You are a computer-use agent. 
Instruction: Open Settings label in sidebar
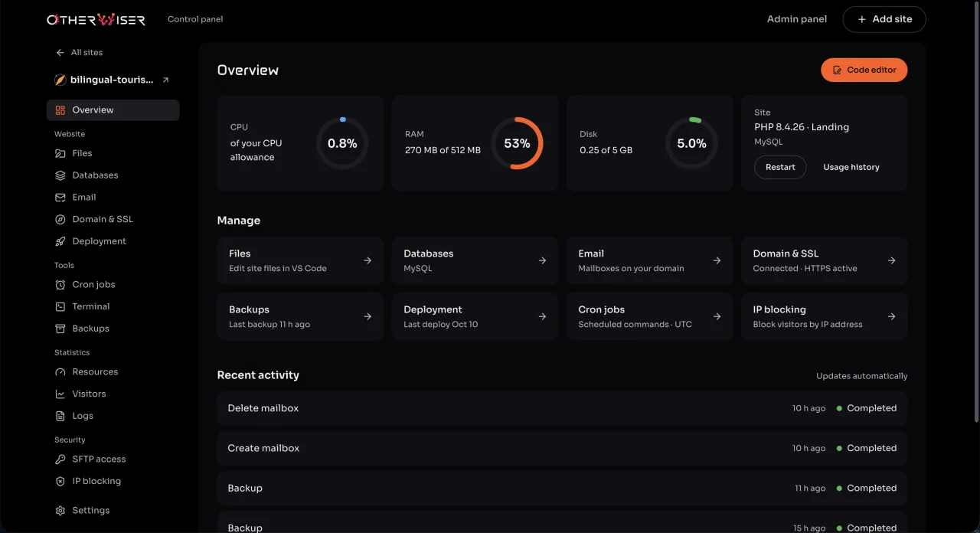[x=91, y=511]
